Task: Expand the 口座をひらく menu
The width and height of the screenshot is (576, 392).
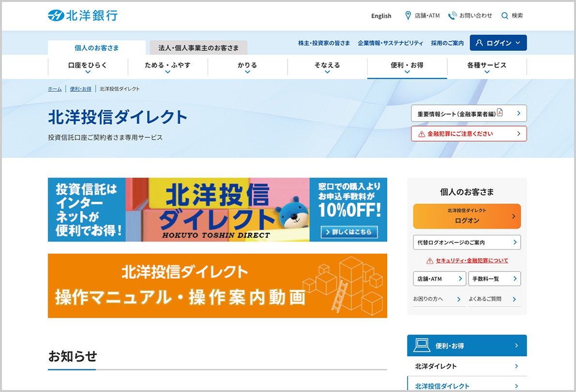Action: coord(88,72)
